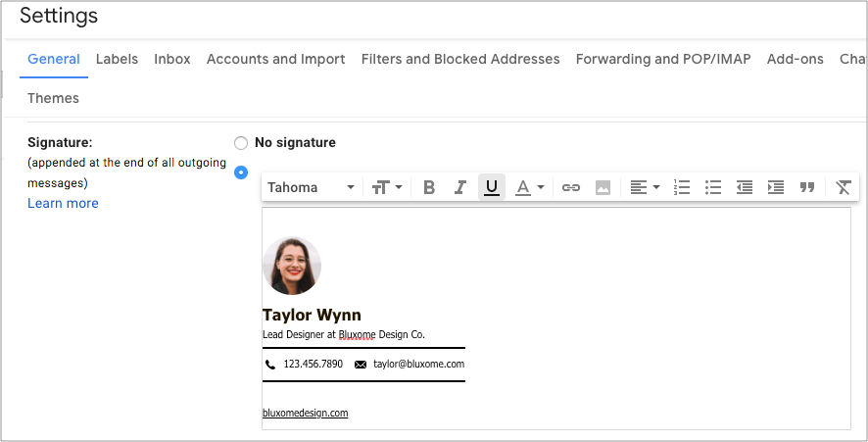Increase indent in signature
This screenshot has height=442, width=868.
[776, 188]
